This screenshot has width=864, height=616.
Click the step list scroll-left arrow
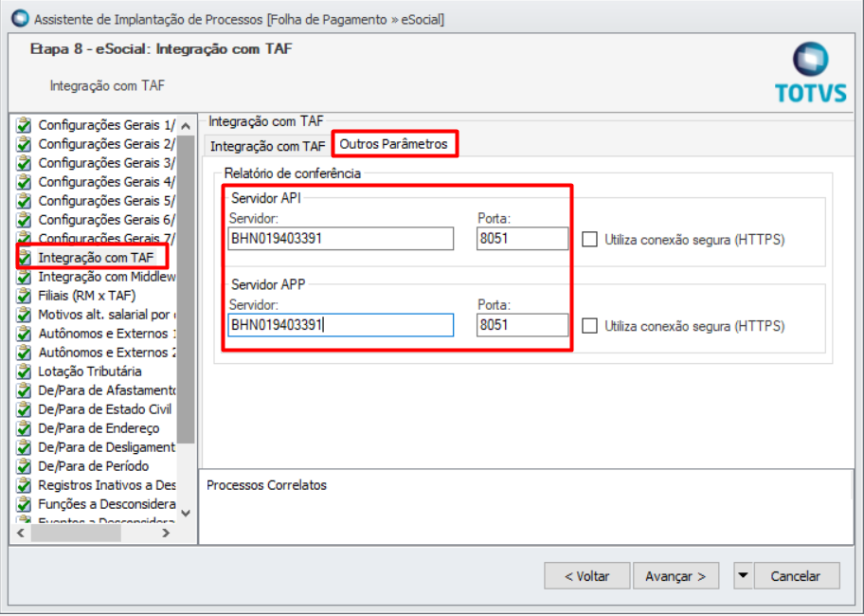click(x=21, y=533)
